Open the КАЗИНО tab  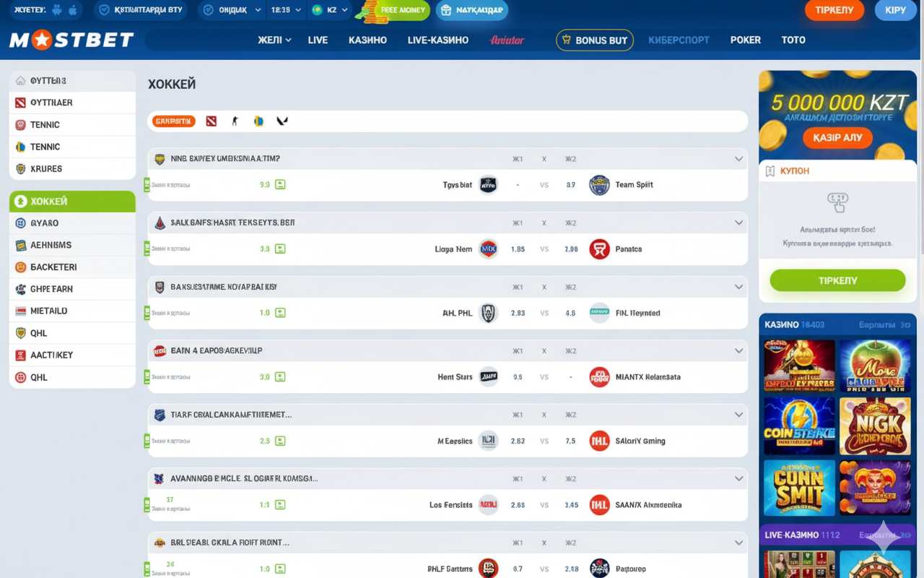point(367,40)
